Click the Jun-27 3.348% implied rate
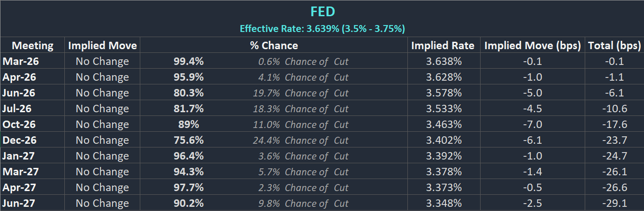The height and width of the screenshot is (211, 644). [x=444, y=203]
